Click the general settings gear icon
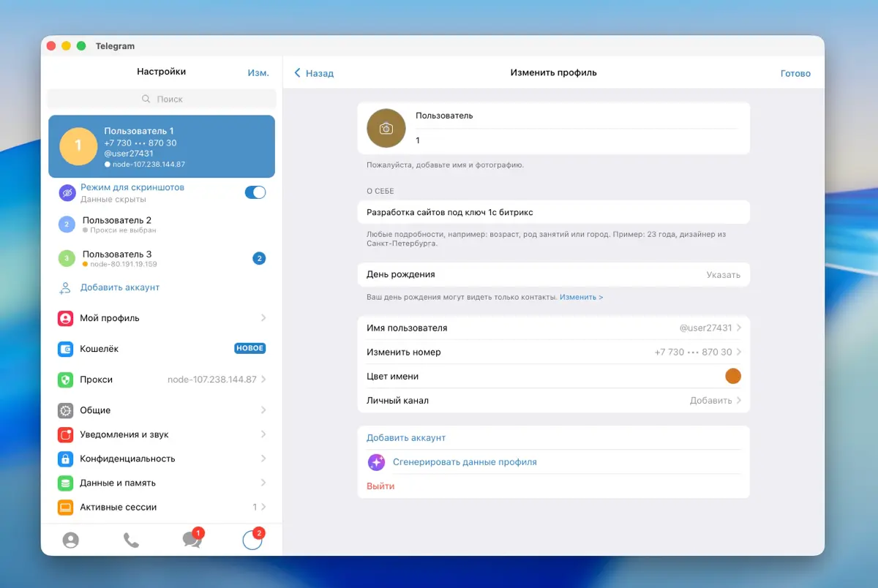The width and height of the screenshot is (878, 588). (x=66, y=410)
